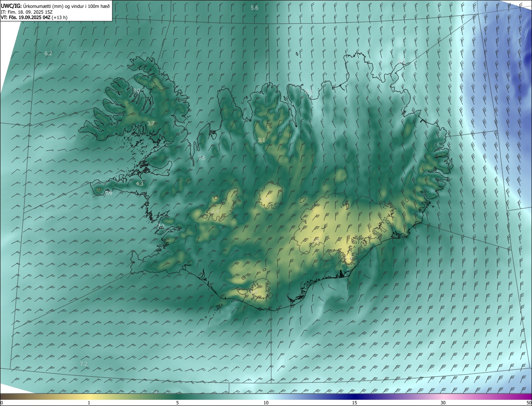532x406 pixels.
Task: Click the map value label 3.7
Action: 151,124
